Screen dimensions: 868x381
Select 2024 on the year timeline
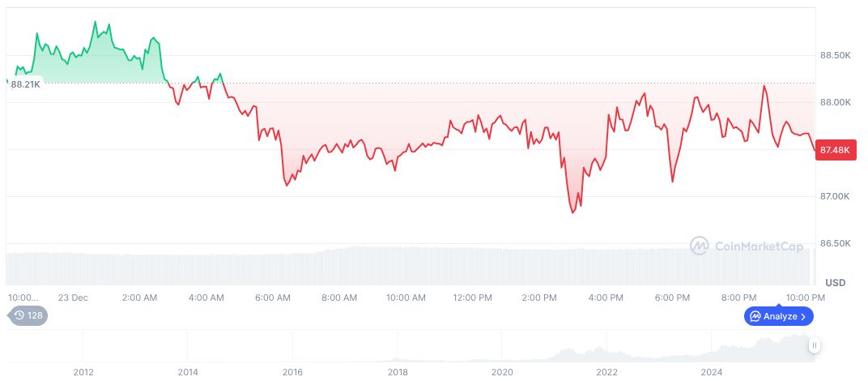[x=712, y=371]
